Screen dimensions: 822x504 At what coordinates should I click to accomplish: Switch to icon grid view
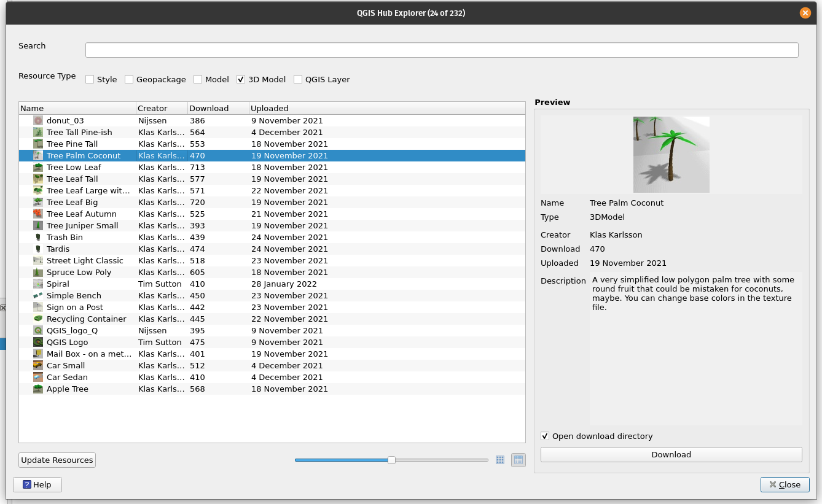point(500,460)
